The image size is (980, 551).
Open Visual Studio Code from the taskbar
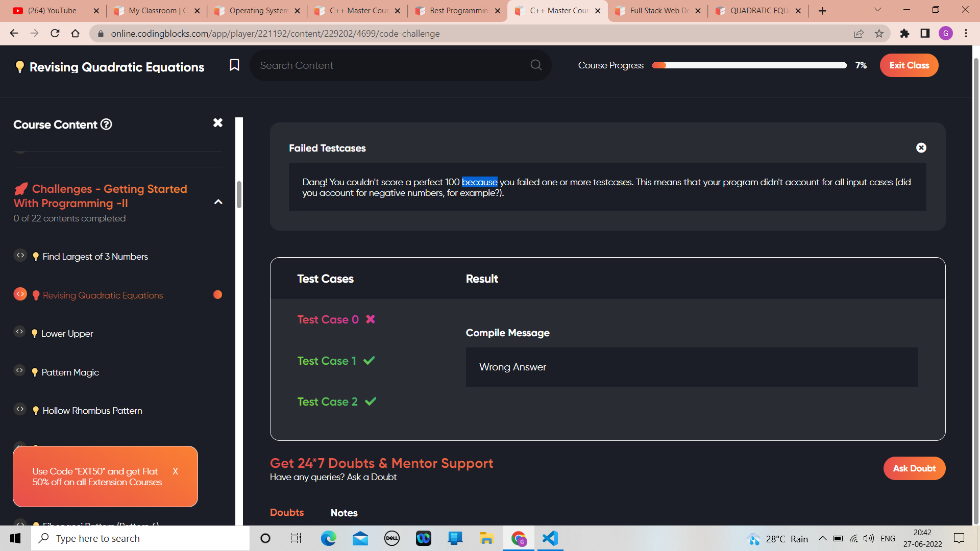coord(550,538)
